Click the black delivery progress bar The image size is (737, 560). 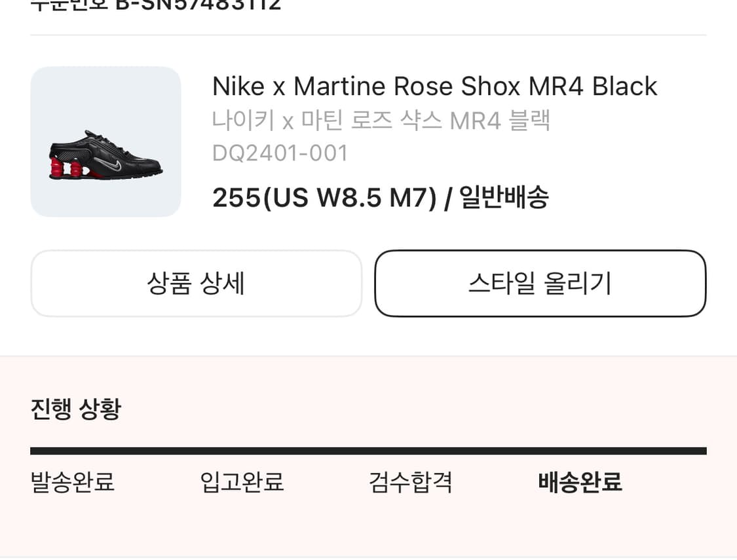coord(368,451)
